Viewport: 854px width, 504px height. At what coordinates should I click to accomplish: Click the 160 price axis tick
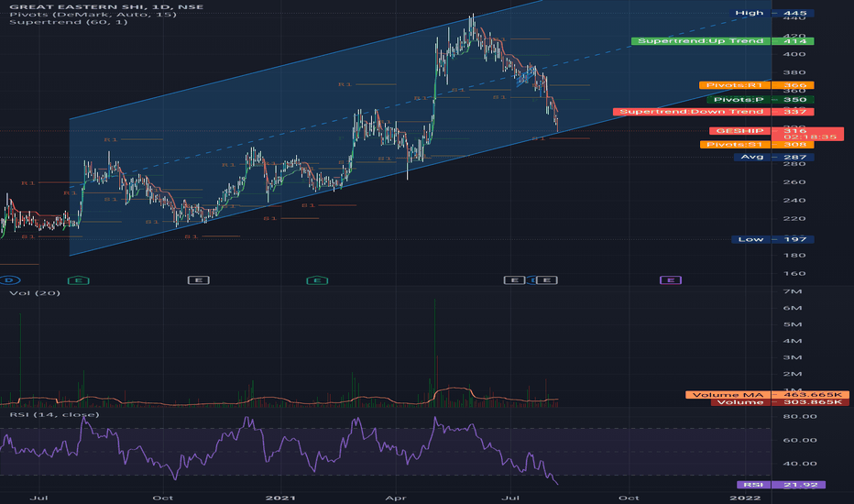tap(794, 273)
